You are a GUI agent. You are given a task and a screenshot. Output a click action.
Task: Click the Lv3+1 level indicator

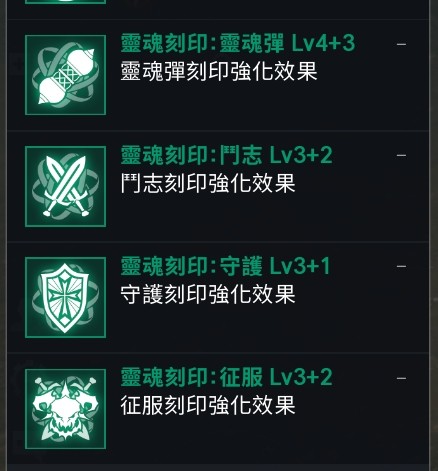300,266
